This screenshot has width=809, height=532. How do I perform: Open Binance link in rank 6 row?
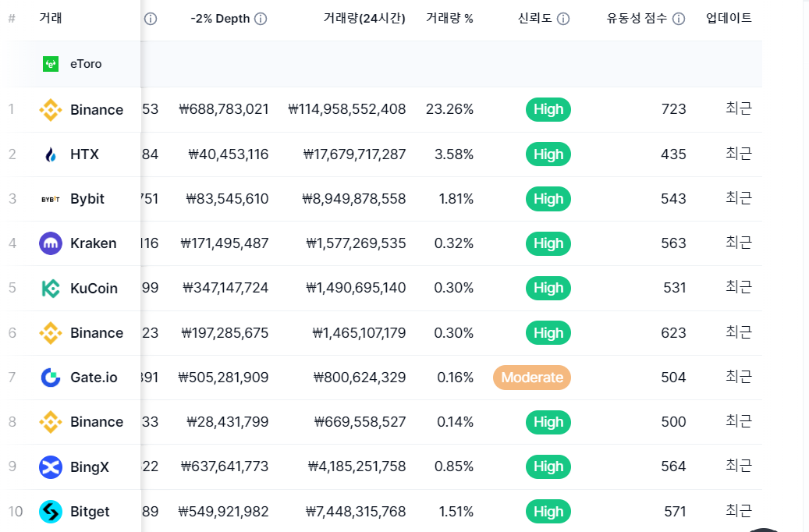[x=97, y=333]
